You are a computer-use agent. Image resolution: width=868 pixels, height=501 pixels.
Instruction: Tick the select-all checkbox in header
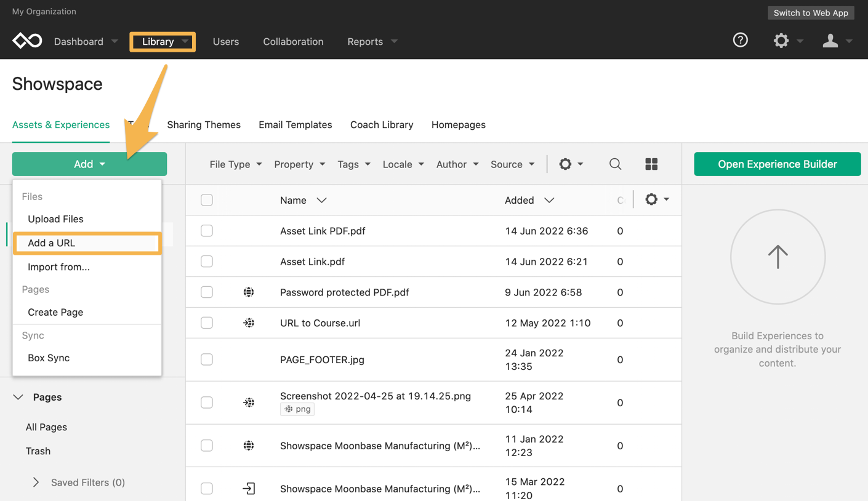[207, 200]
